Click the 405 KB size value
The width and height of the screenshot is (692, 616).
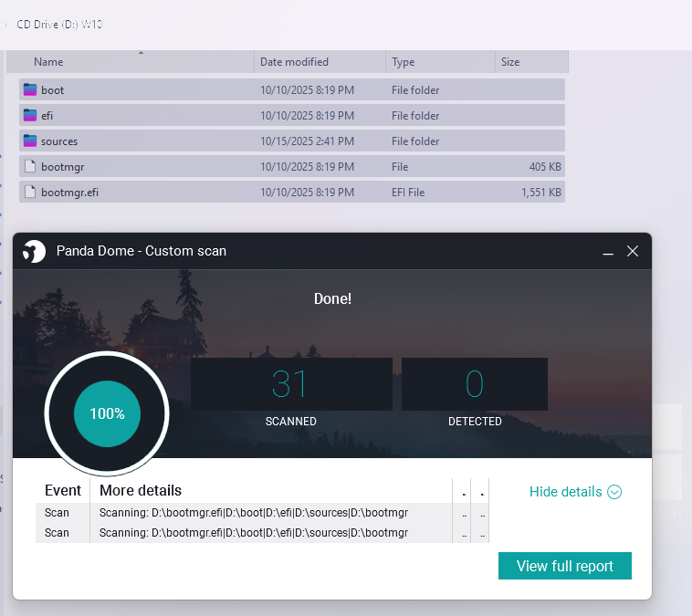pos(545,167)
